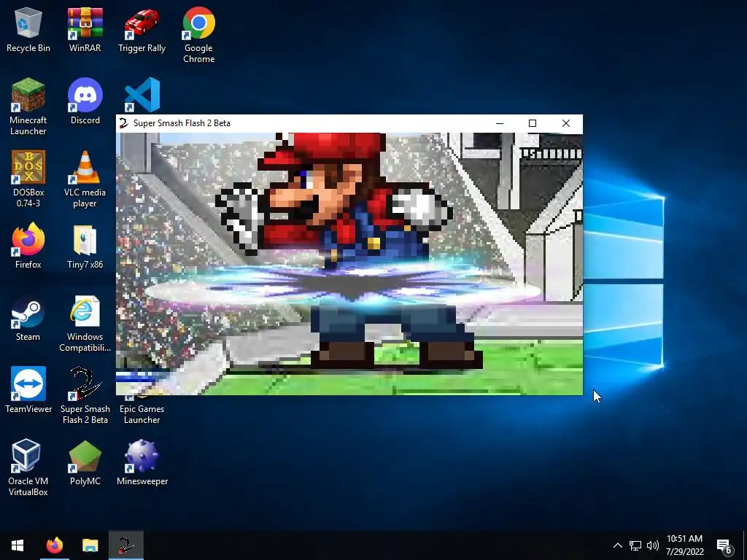Close the Super Smash Flash 2 Beta window
Viewport: 747px width, 560px height.
click(x=566, y=123)
